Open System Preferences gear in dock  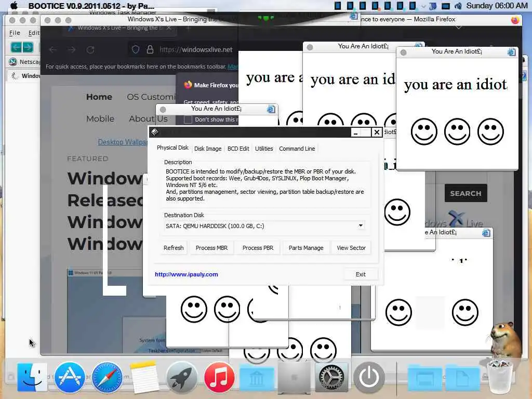331,377
